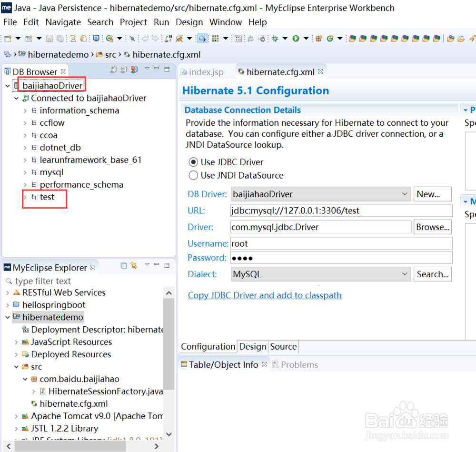The width and height of the screenshot is (476, 452).
Task: Open the File menu
Action: point(10,22)
